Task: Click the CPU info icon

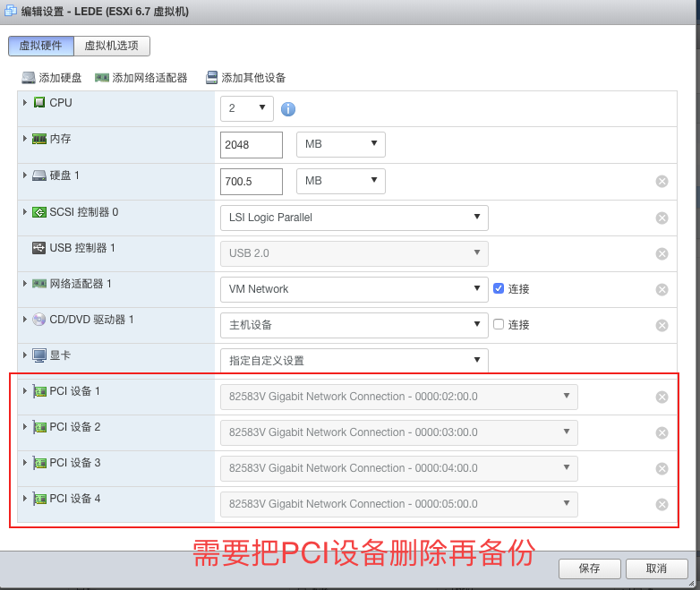Action: click(288, 109)
